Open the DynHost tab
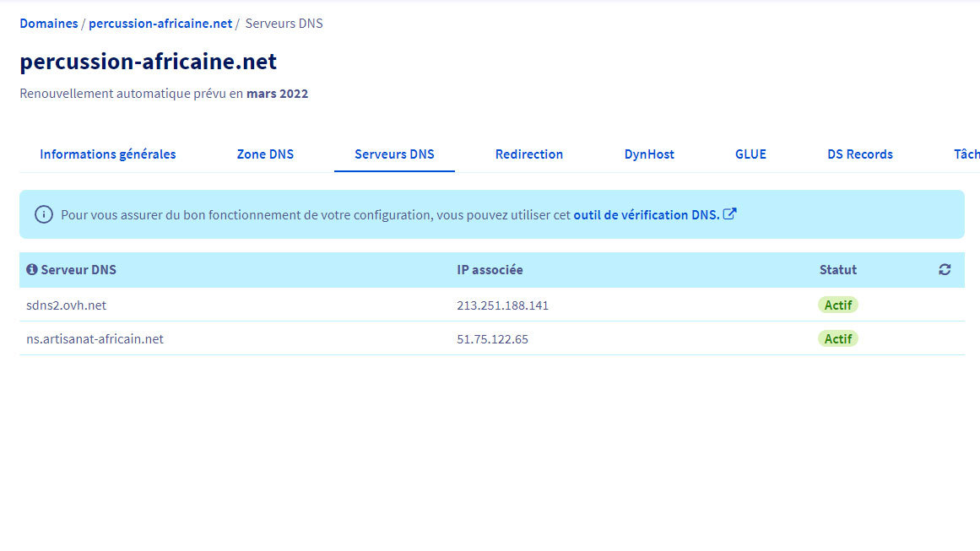Screen dimensions: 980x551 click(x=649, y=154)
